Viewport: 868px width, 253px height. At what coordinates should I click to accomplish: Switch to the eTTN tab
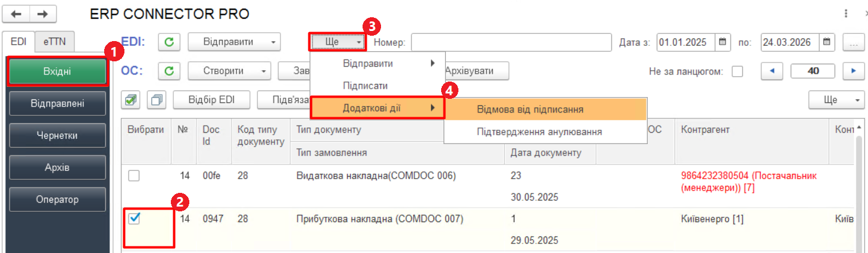55,42
